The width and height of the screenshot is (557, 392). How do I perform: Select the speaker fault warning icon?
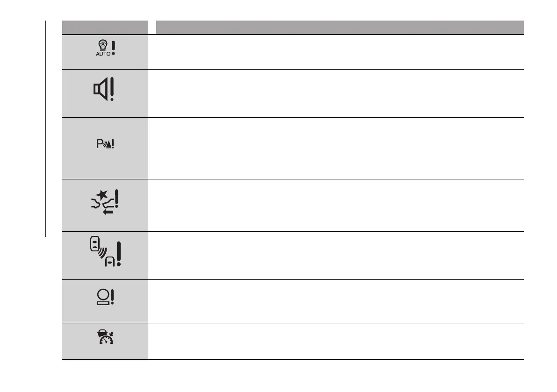tap(104, 91)
